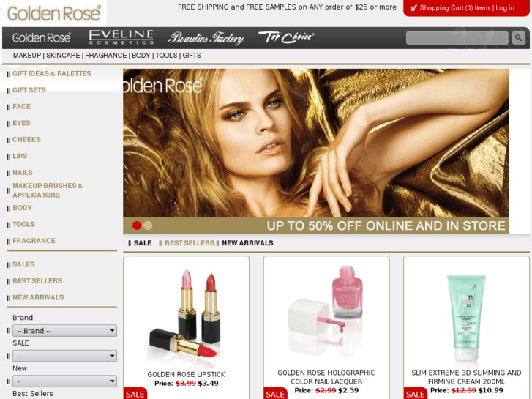
Task: Open NEW ARRIVALS link in sidebar
Action: click(x=38, y=297)
